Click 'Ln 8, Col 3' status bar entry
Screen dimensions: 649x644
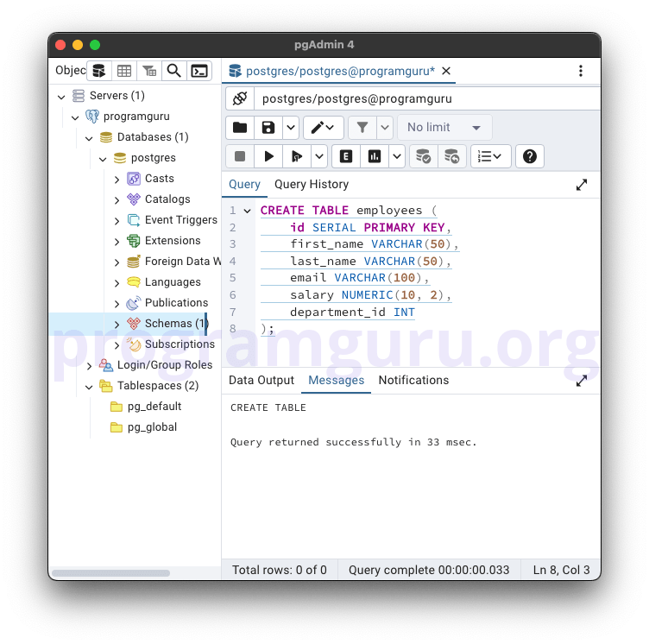tap(561, 570)
